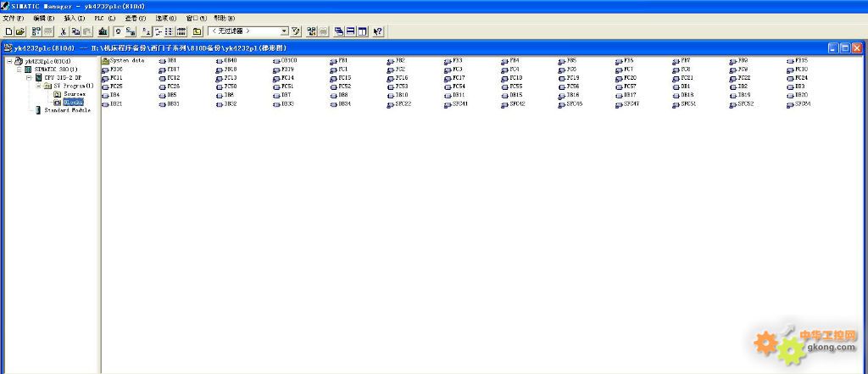Switch to Details view
Image resolution: width=868 pixels, height=374 pixels.
181,31
